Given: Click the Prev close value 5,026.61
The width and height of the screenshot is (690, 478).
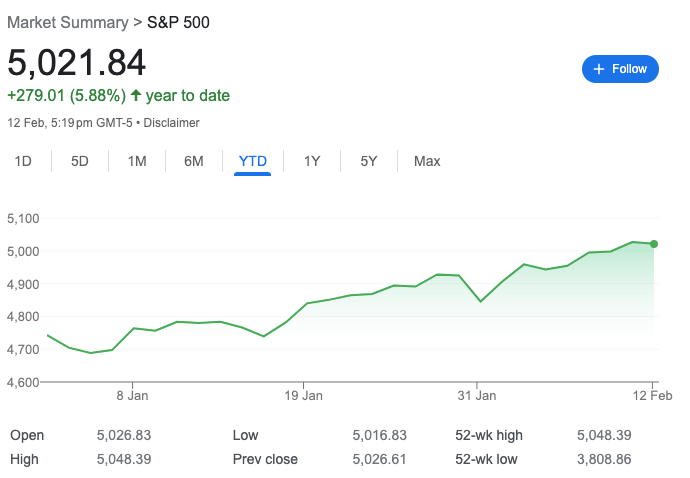Looking at the screenshot, I should click(380, 459).
